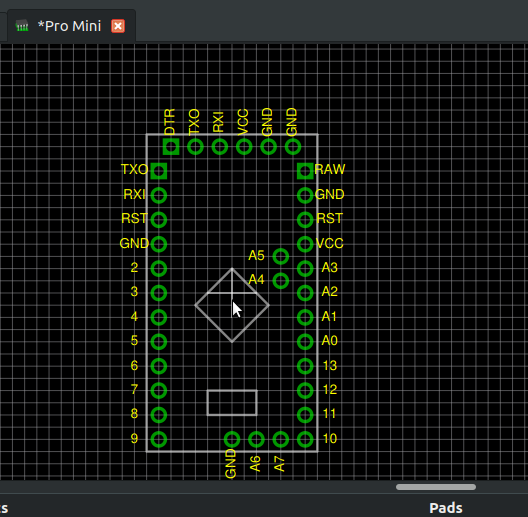
Task: Select the A1 pad
Action: click(305, 317)
